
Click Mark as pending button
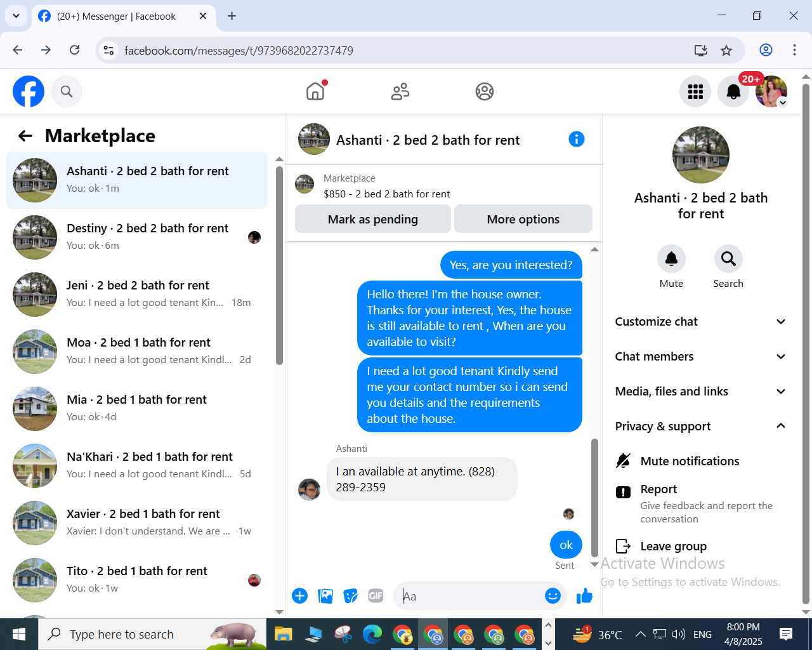pos(373,219)
